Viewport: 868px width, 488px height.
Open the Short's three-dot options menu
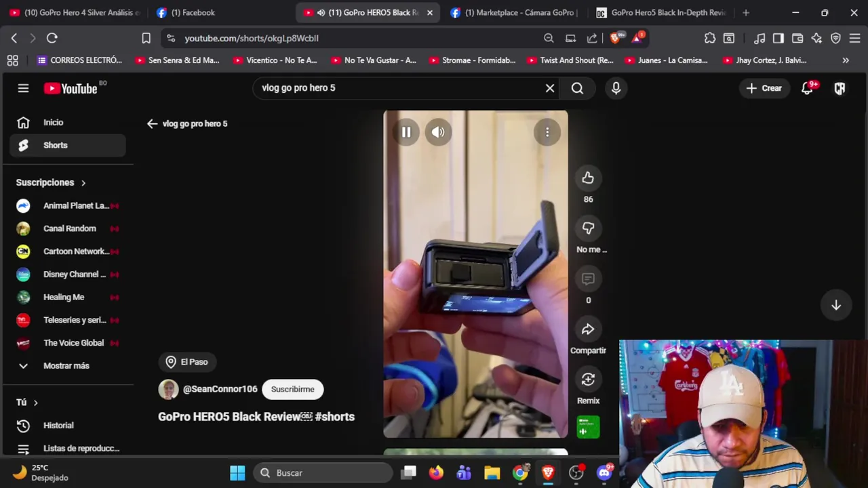pos(547,132)
